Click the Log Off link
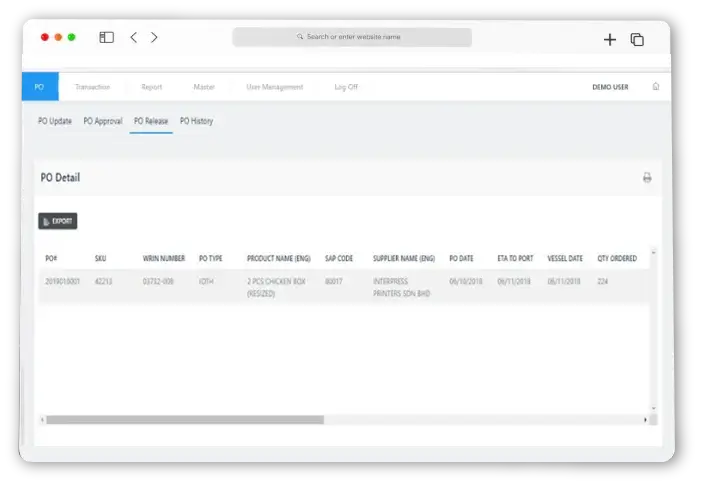Screen dimensions: 701x485 [x=346, y=87]
